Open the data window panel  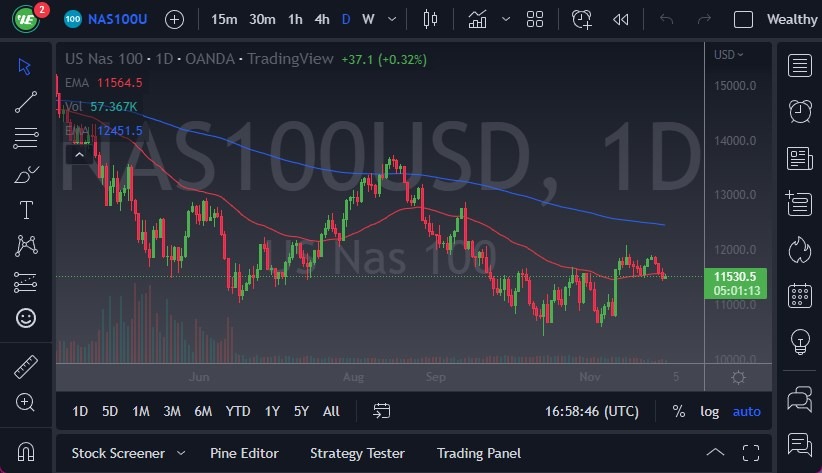click(x=799, y=203)
